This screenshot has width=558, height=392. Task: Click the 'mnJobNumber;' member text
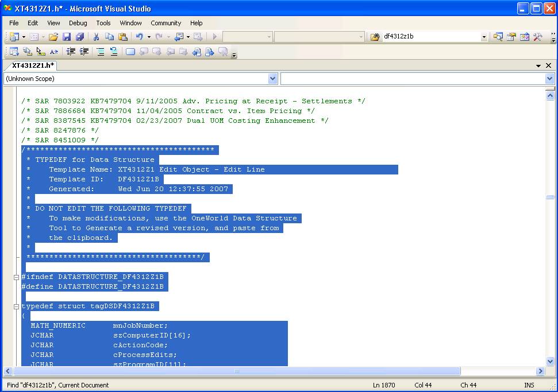(x=140, y=325)
